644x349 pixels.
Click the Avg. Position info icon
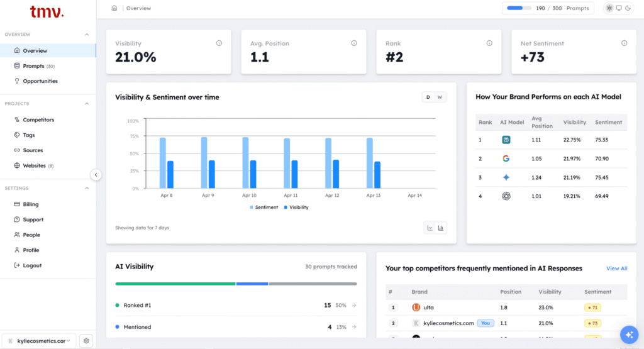point(354,43)
